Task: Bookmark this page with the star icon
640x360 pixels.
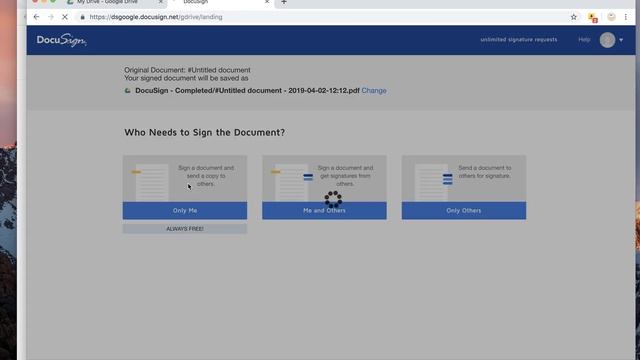Action: [573, 17]
